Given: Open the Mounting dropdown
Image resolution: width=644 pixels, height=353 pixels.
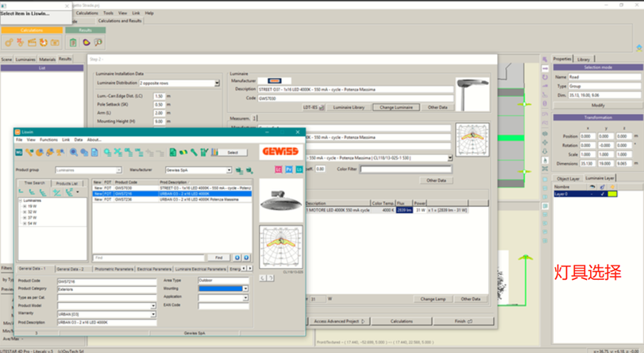Looking at the screenshot, I should coord(245,289).
